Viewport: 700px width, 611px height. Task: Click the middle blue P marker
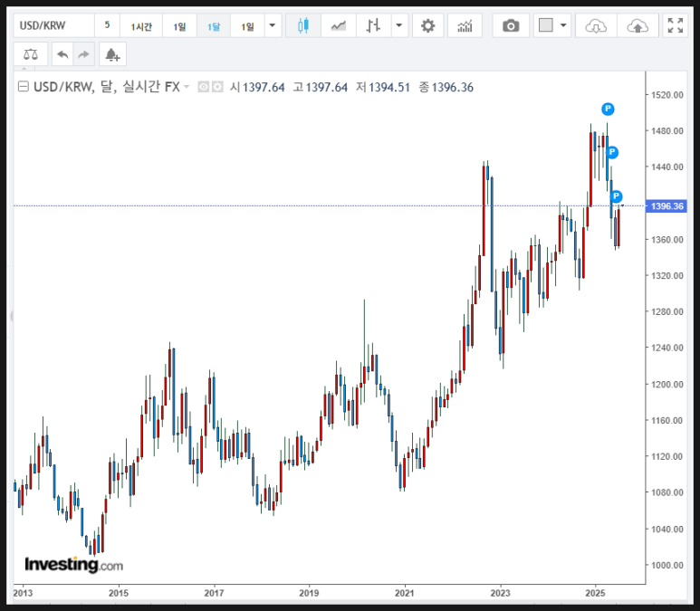pos(612,152)
